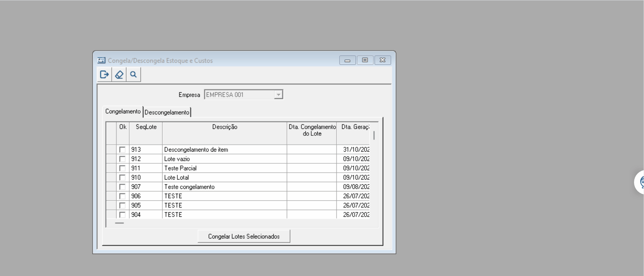Enable the checkbox for lot 907

(x=122, y=187)
